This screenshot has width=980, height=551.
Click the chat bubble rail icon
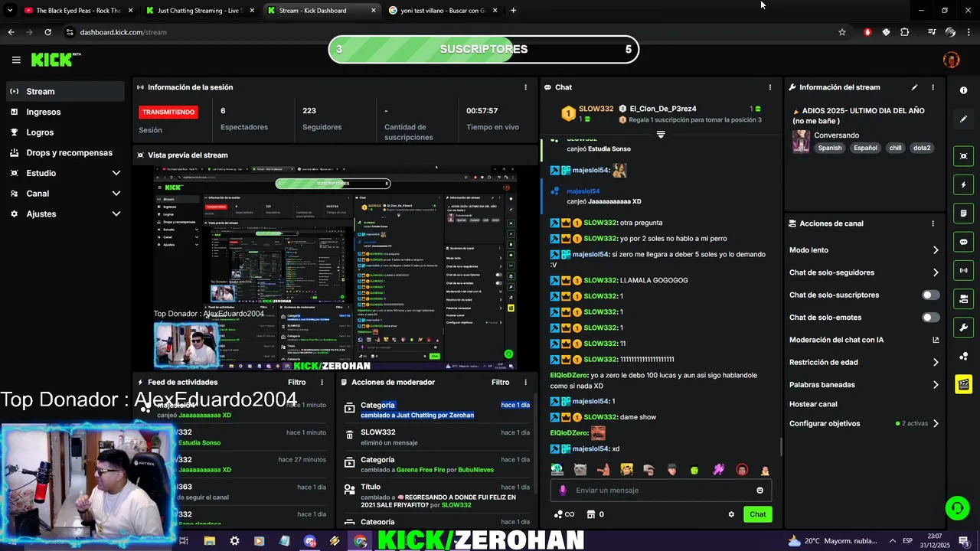click(x=963, y=242)
